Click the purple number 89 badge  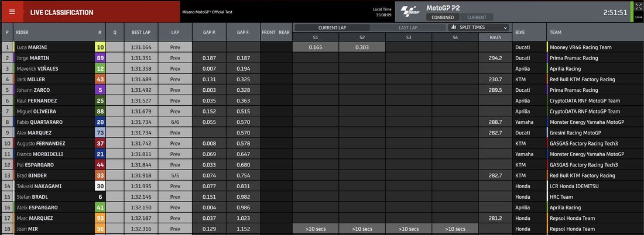[100, 58]
